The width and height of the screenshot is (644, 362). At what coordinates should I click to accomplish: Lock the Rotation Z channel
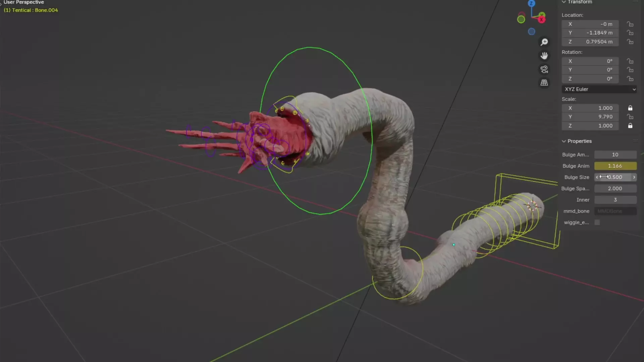pyautogui.click(x=630, y=79)
